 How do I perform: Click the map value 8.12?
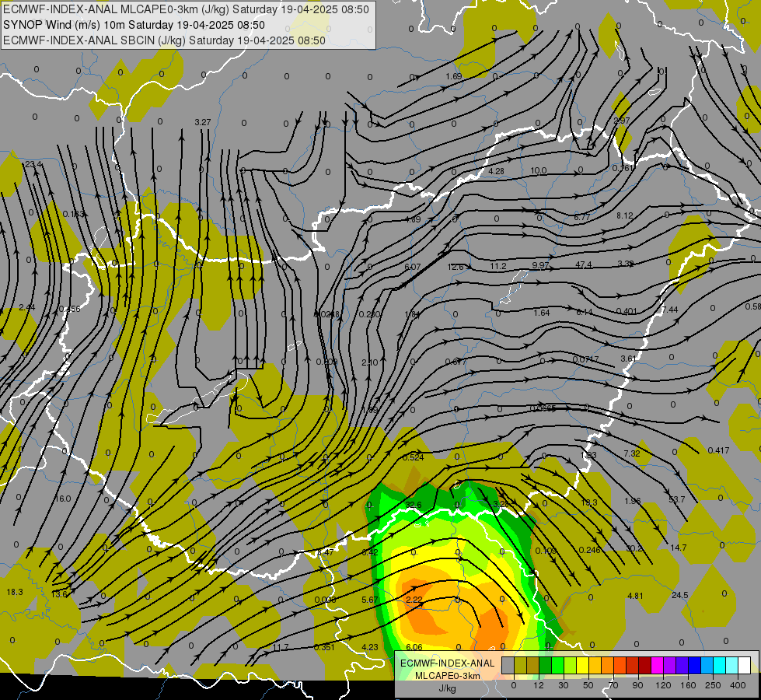pyautogui.click(x=625, y=215)
